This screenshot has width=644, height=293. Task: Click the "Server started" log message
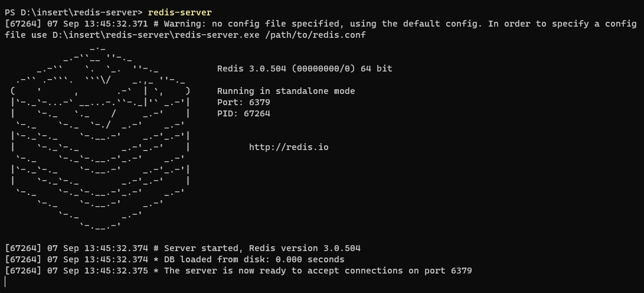pyautogui.click(x=196, y=248)
